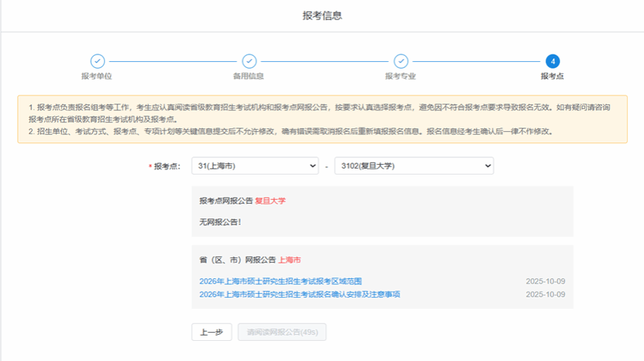This screenshot has width=644, height=361.
Task: Open the 报考区域范围 announcement link
Action: pyautogui.click(x=280, y=281)
